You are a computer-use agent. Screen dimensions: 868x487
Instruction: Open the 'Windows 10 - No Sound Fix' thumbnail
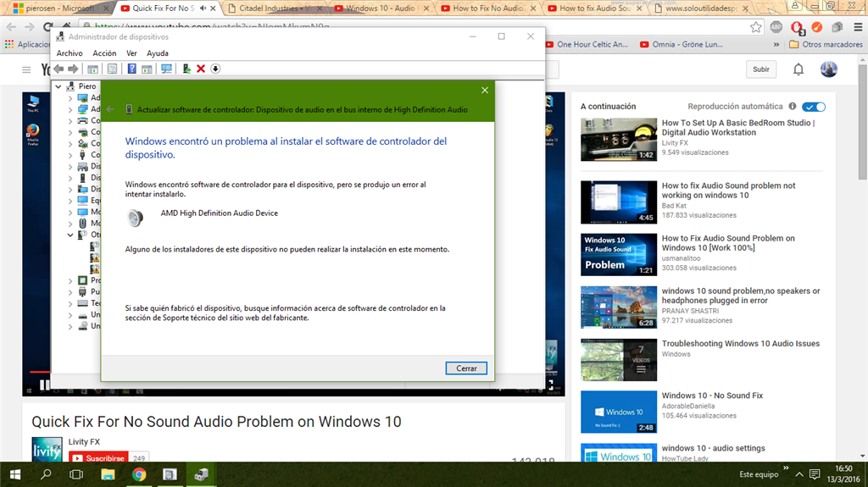click(619, 412)
